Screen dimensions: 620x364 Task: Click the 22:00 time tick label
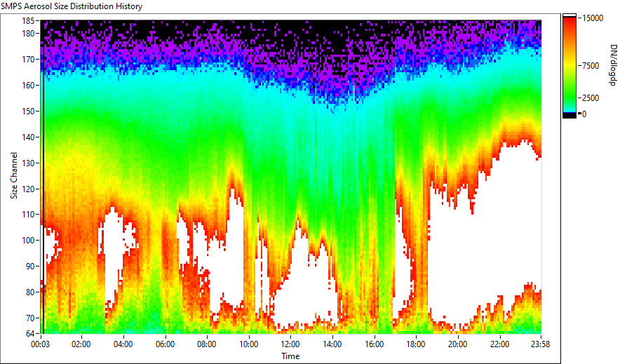point(499,344)
